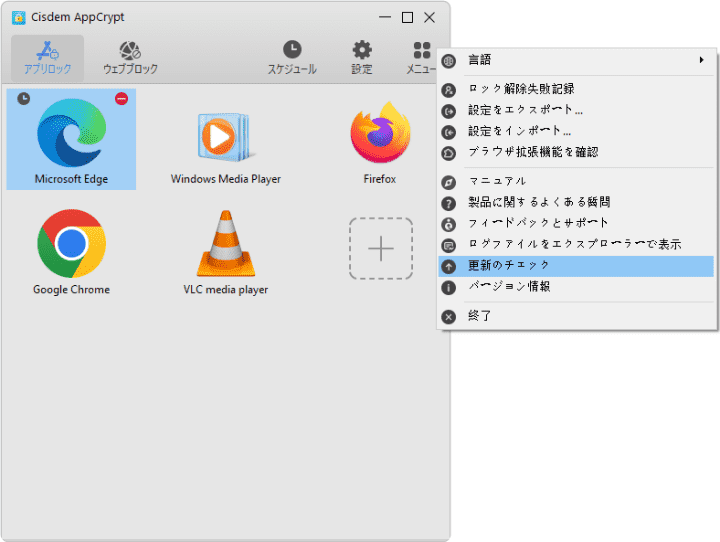Click the clock badge on Microsoft Edge
Viewport: 720px width, 542px height.
click(24, 99)
